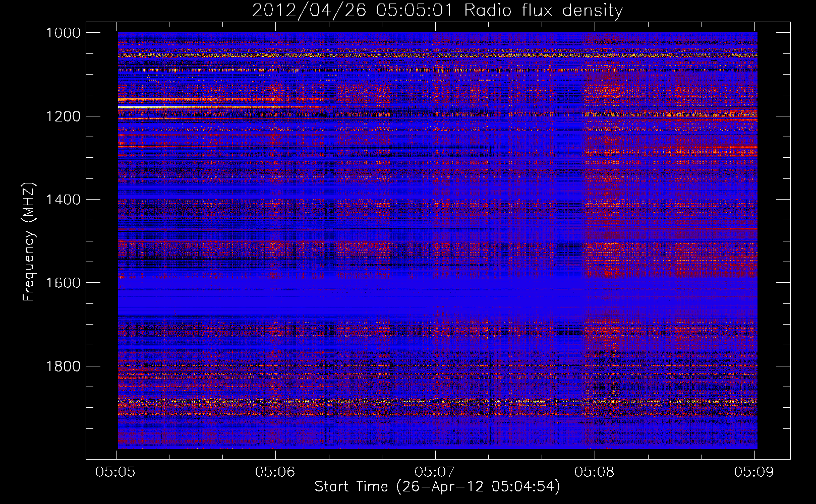
Task: Click the 05:08 time axis label
Action: 595,472
